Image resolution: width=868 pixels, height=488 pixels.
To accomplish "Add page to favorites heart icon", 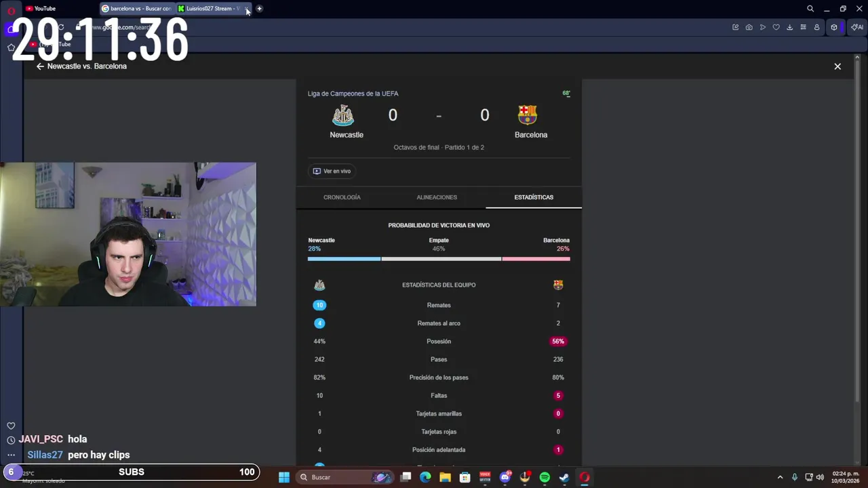I will pyautogui.click(x=776, y=27).
